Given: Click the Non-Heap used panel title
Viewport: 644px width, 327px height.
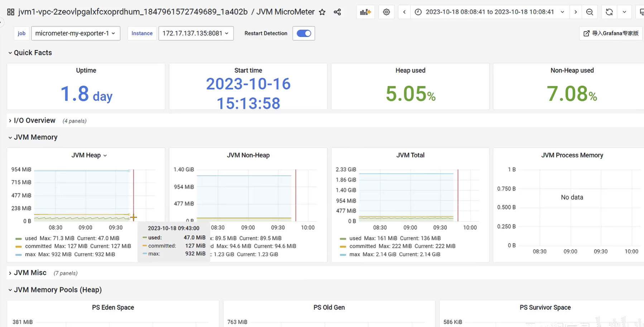Looking at the screenshot, I should click(x=572, y=70).
